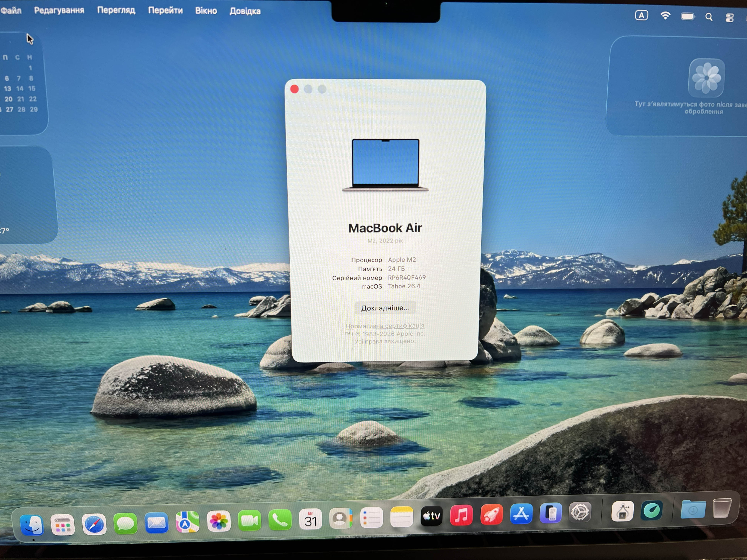Image resolution: width=747 pixels, height=560 pixels.
Task: Open the teal gauge app in the Dock
Action: 652,510
